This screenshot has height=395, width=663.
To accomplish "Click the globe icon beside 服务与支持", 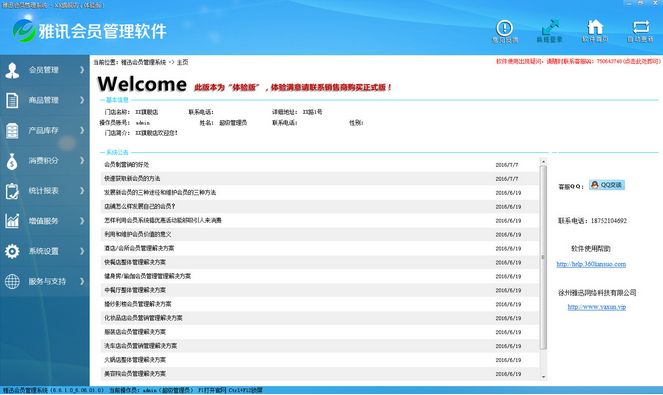I will pyautogui.click(x=12, y=281).
